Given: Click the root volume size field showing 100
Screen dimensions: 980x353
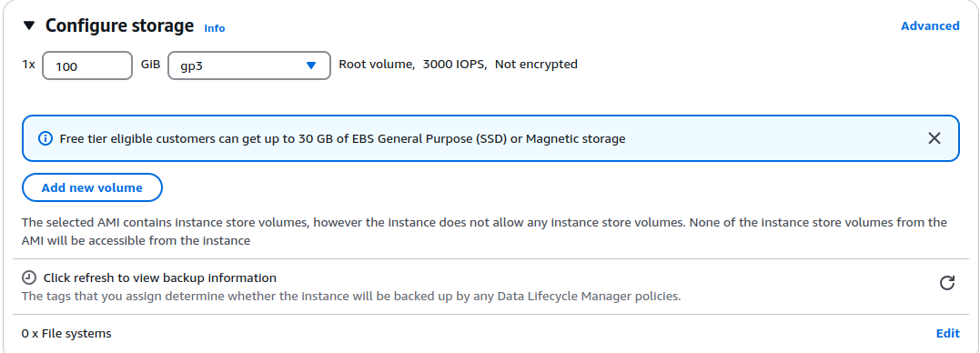Looking at the screenshot, I should 87,66.
